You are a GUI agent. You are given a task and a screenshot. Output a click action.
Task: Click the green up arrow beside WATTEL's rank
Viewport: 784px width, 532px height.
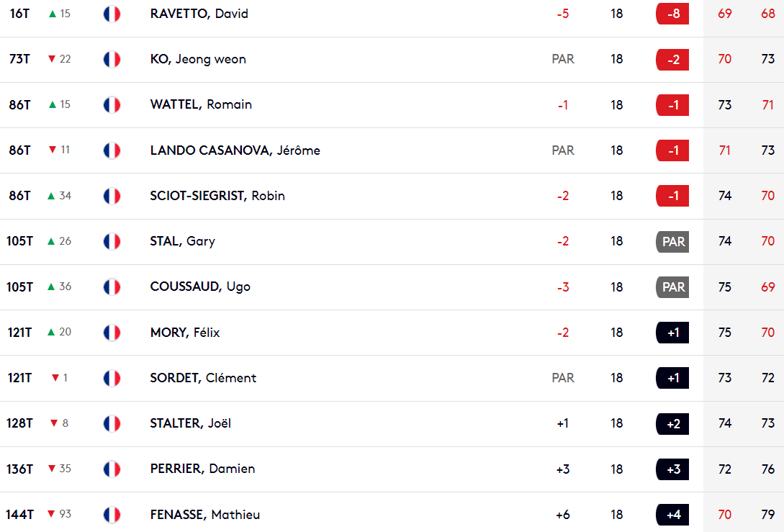coord(53,104)
